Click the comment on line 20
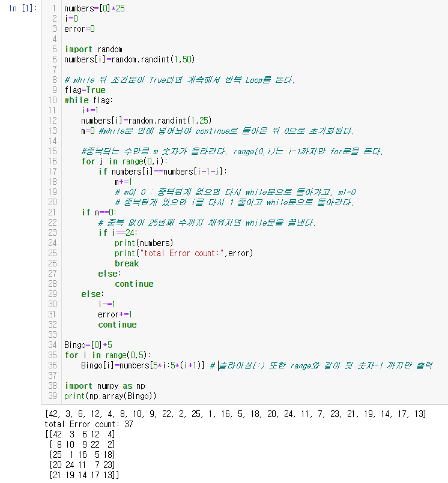This screenshot has width=448, height=483. pyautogui.click(x=234, y=202)
